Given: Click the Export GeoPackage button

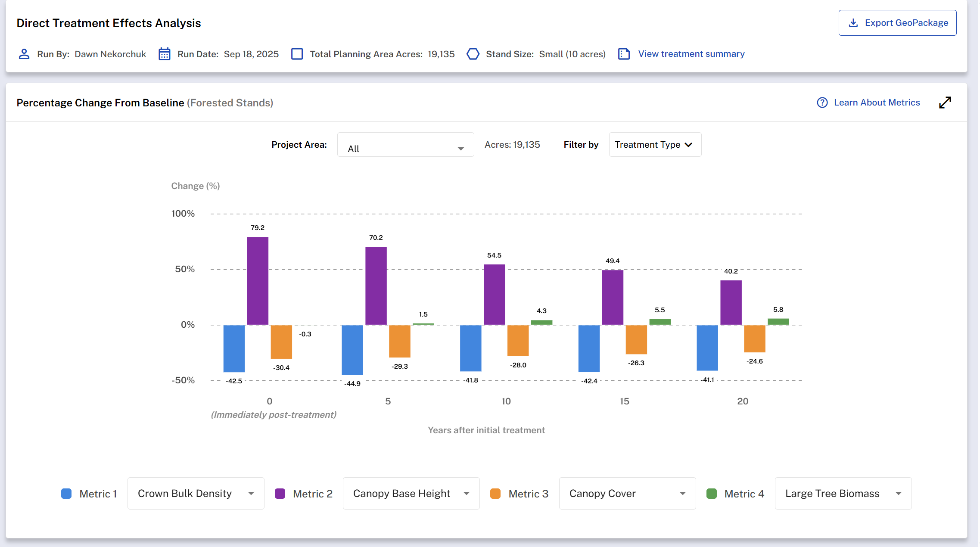Looking at the screenshot, I should pos(897,23).
